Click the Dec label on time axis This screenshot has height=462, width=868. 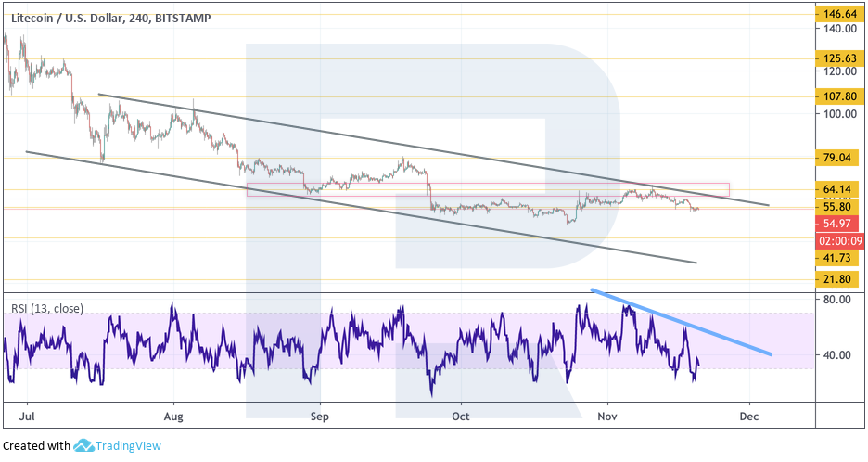coord(749,417)
